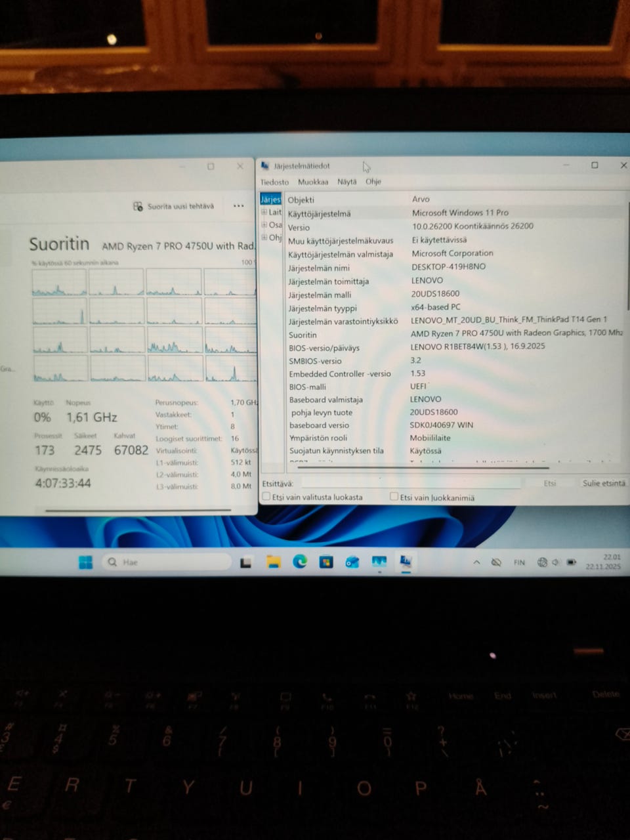Open Outlook from the taskbar
This screenshot has width=630, height=840.
click(x=352, y=562)
